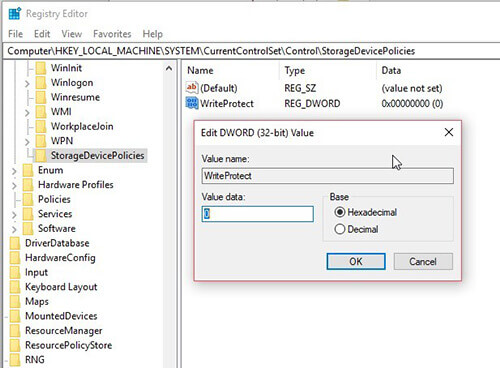500x368 pixels.
Task: Expand the WPN key
Action: coord(27,142)
